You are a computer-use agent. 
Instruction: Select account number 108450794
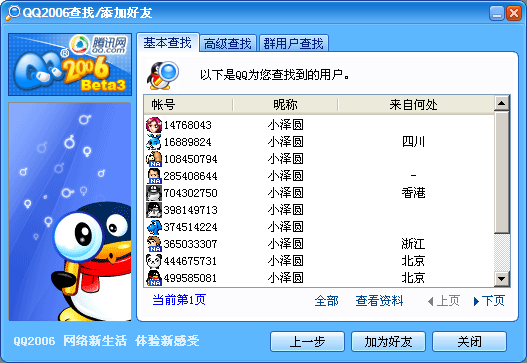(191, 159)
